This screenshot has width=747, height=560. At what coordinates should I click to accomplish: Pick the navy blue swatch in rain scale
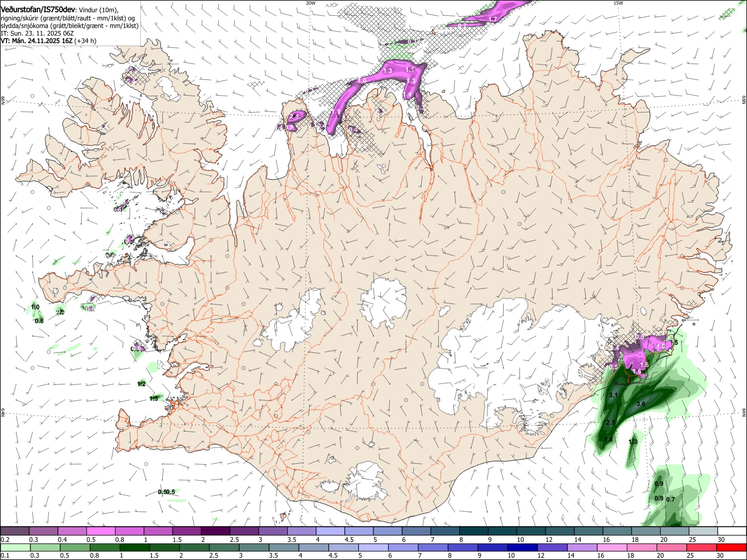click(x=521, y=547)
